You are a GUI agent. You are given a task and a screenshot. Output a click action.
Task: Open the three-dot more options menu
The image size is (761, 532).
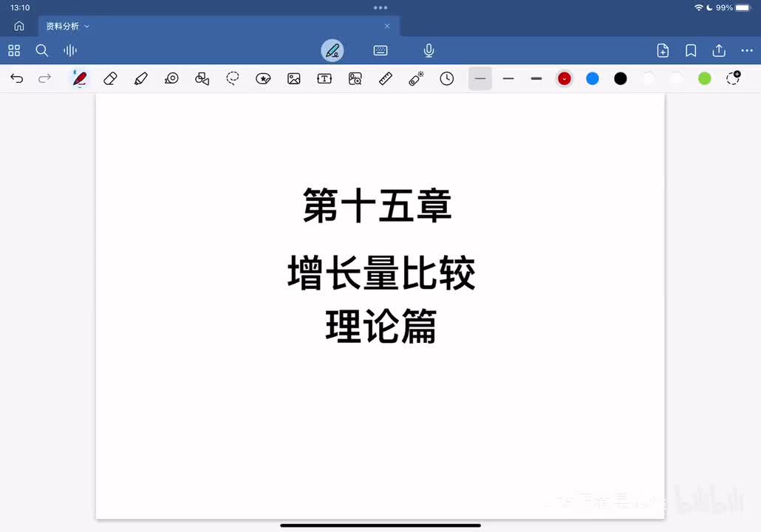coord(747,50)
